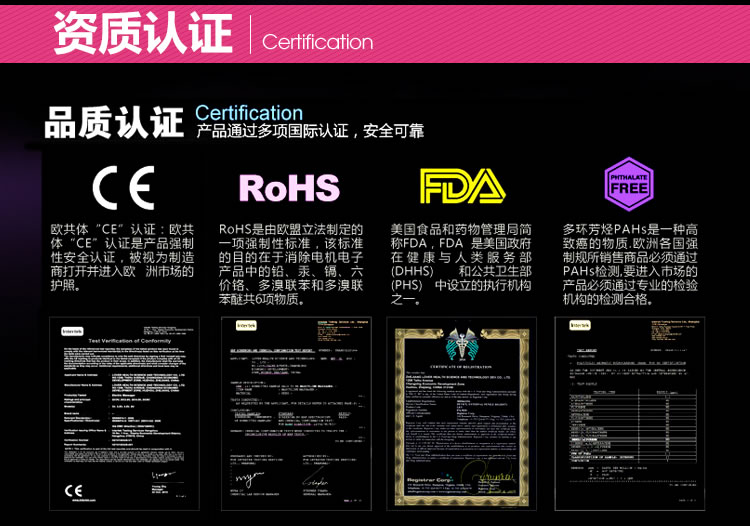The width and height of the screenshot is (750, 526).
Task: Click the pink RoHS logo
Action: click(289, 187)
